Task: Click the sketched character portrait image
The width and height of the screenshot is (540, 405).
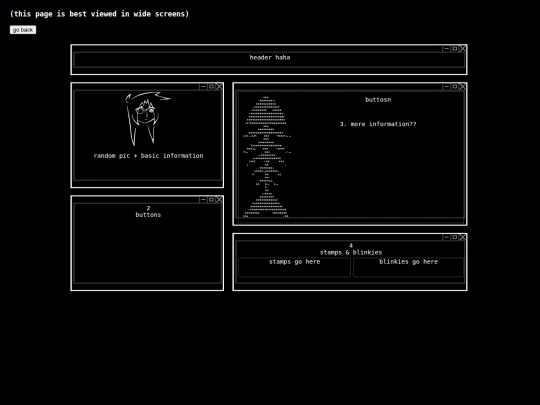Action: tap(147, 119)
